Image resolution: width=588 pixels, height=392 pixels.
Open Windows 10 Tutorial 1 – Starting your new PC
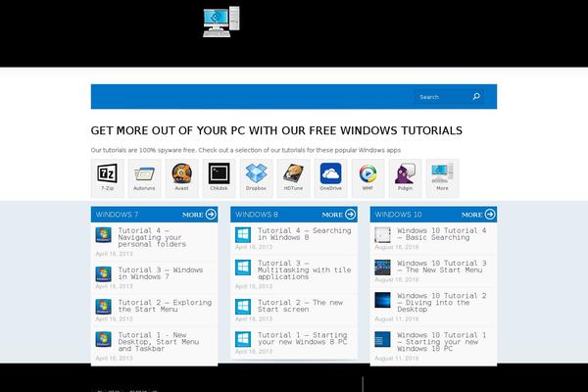pos(441,341)
